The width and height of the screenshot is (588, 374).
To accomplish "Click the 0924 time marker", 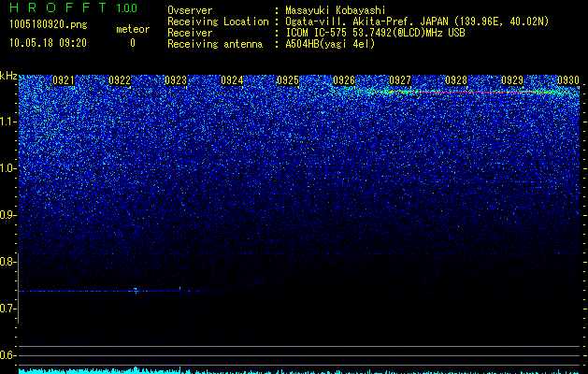I will [x=232, y=80].
